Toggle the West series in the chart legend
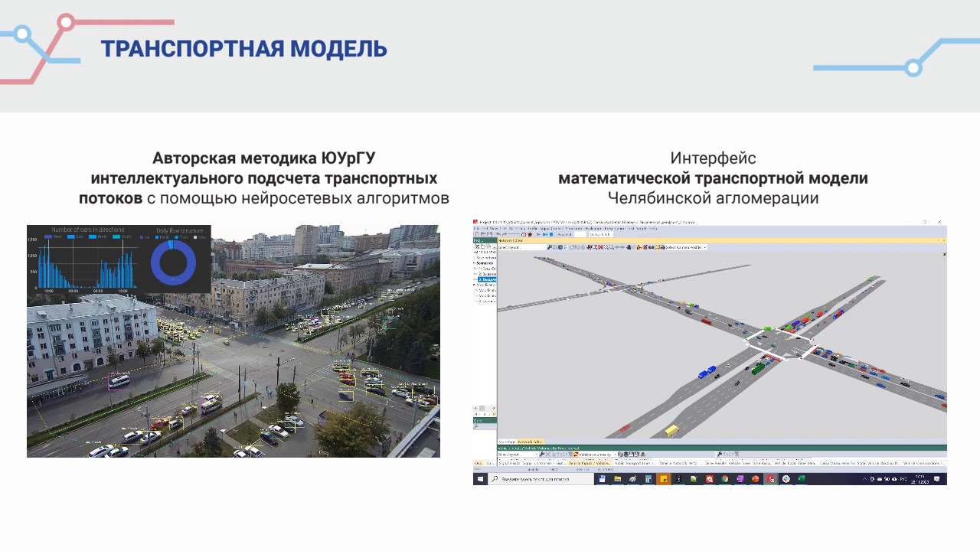The width and height of the screenshot is (980, 551). click(53, 236)
